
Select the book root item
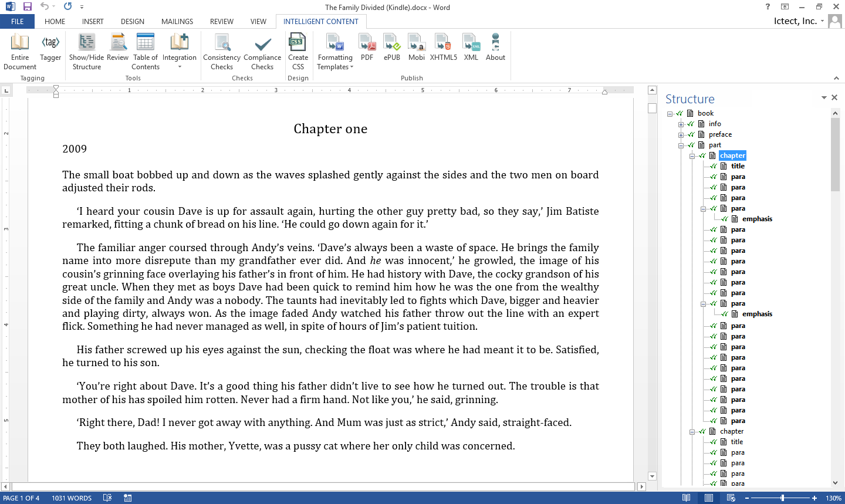click(x=705, y=113)
